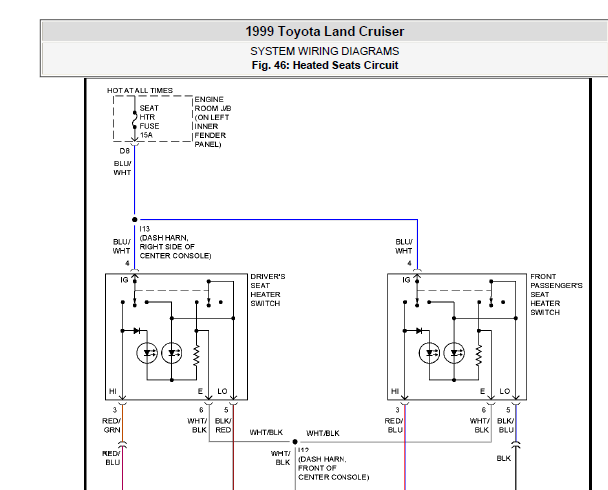Screen dimensions: 608x490
Task: Click the "SEAT HTR FUSE 15A" label
Action: 149,121
